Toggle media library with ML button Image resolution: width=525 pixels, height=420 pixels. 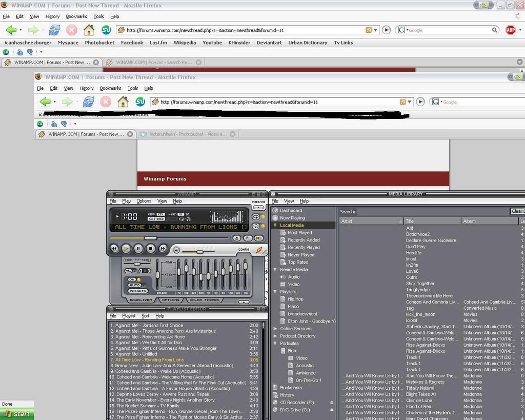tap(258, 238)
